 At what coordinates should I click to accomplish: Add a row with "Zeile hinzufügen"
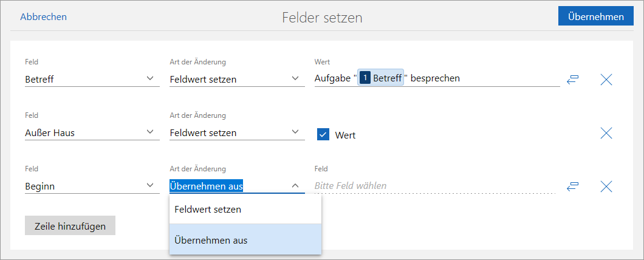70,226
